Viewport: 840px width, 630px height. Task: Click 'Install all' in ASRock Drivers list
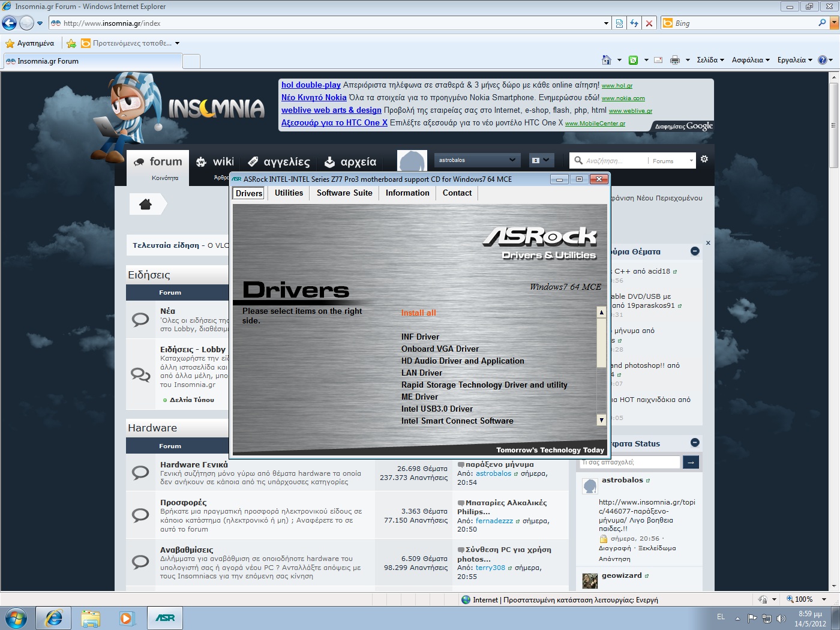[x=419, y=313]
